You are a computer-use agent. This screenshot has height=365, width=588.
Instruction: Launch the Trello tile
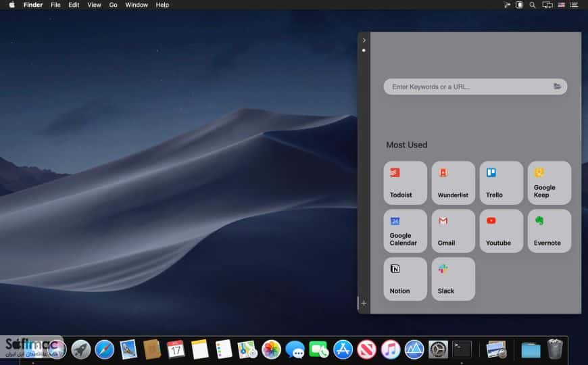pyautogui.click(x=501, y=182)
